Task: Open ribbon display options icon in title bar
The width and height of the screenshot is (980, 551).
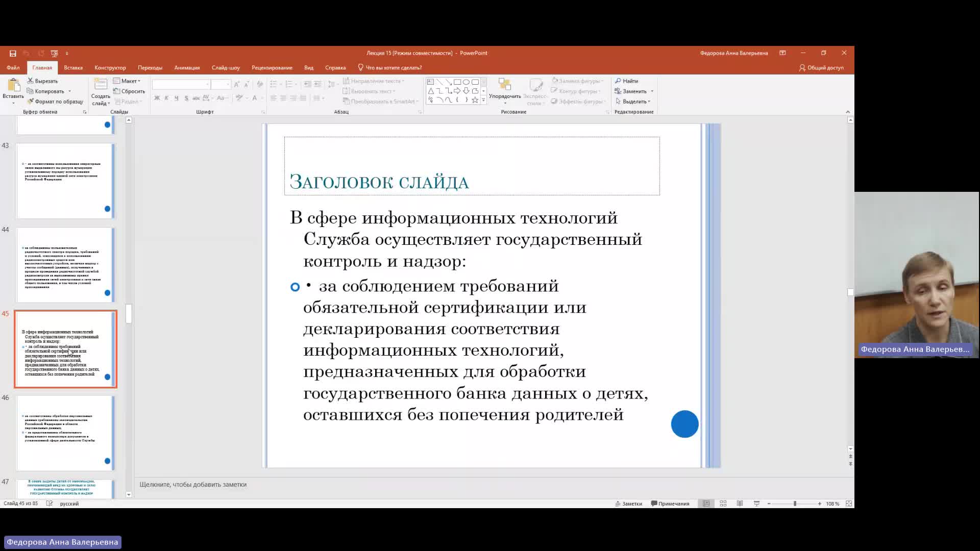Action: tap(782, 53)
